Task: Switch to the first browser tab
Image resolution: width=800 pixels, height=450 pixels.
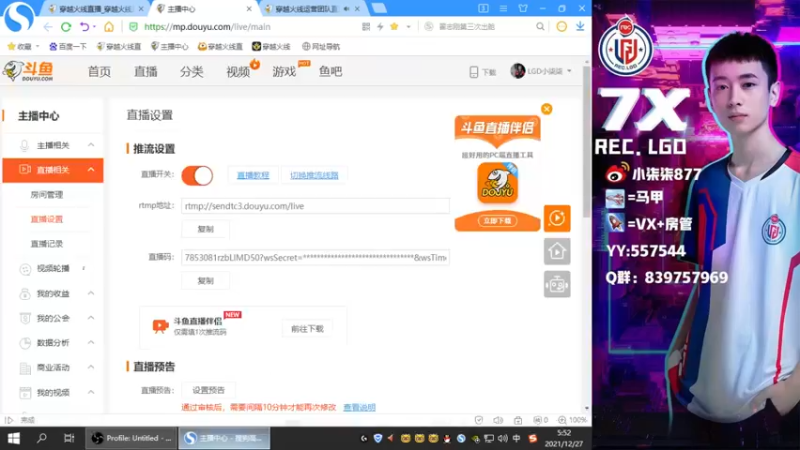Action: [95, 9]
